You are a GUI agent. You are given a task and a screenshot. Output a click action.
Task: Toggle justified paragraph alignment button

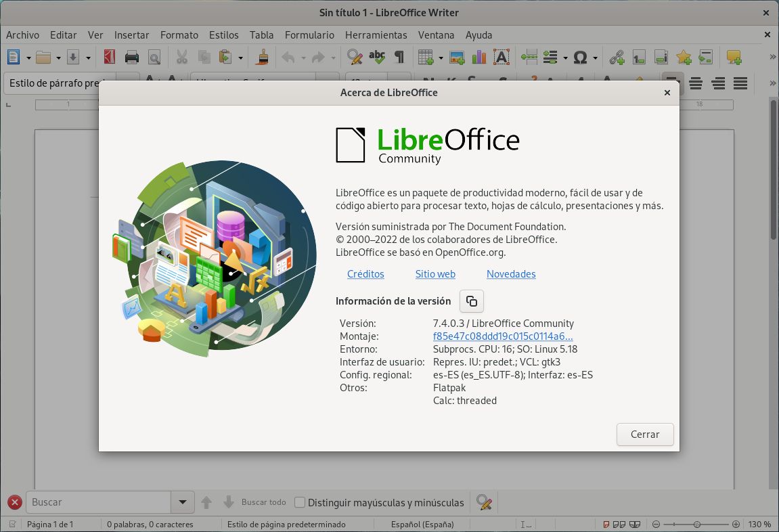tap(740, 83)
